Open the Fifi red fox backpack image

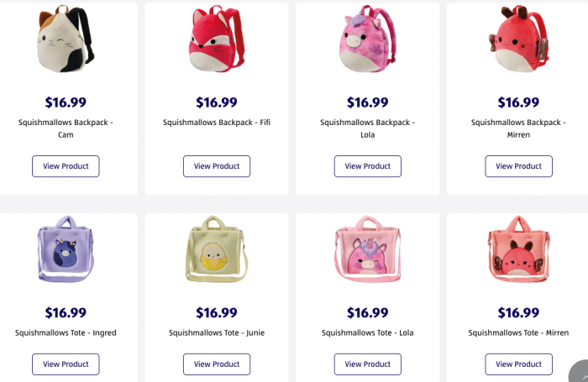pos(217,40)
